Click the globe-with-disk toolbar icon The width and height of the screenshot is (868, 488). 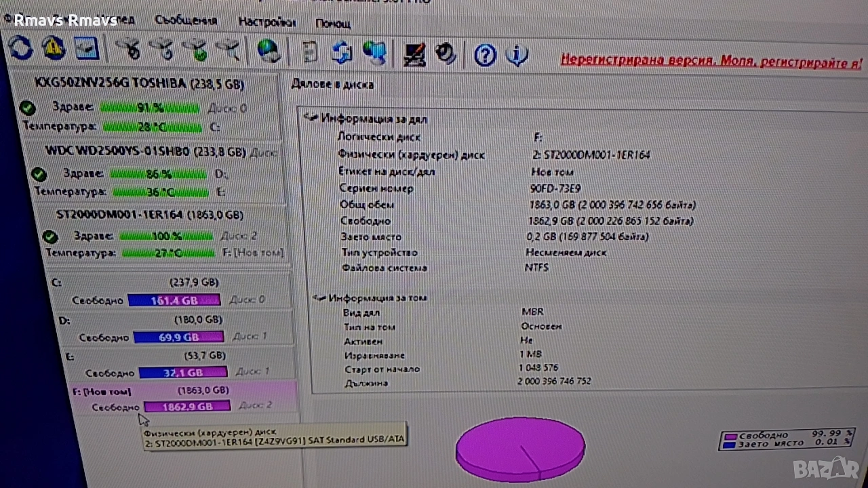269,51
